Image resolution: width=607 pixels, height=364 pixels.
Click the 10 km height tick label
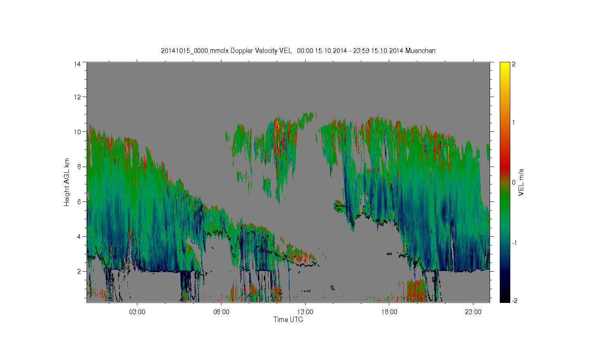(x=77, y=131)
